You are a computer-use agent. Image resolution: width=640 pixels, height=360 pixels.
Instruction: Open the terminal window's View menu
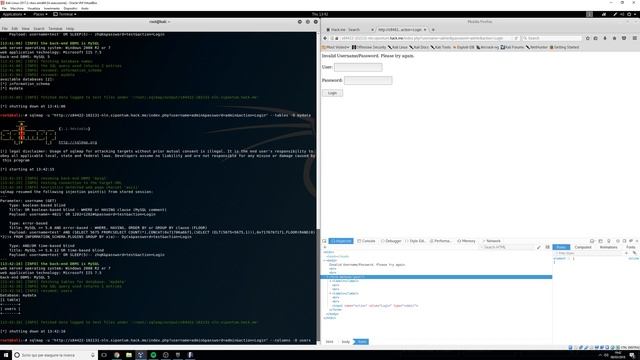point(26,29)
